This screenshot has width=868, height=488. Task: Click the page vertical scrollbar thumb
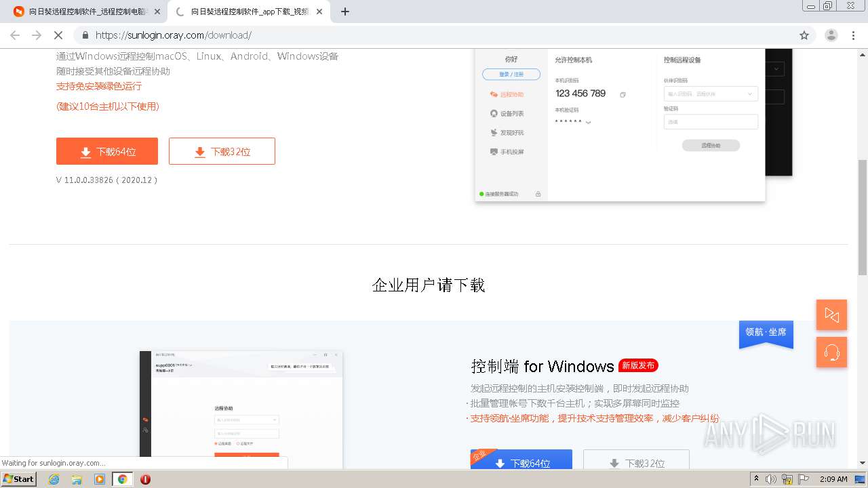coord(862,217)
